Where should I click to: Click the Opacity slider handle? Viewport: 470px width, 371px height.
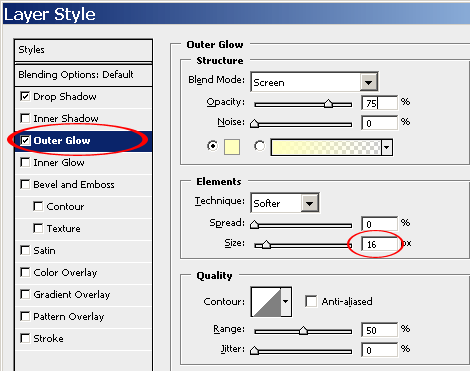(x=328, y=104)
